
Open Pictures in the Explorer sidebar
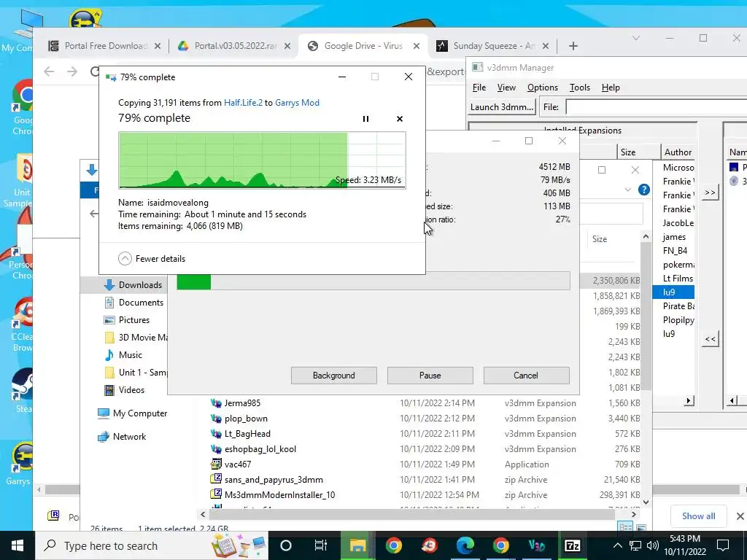pyautogui.click(x=127, y=320)
